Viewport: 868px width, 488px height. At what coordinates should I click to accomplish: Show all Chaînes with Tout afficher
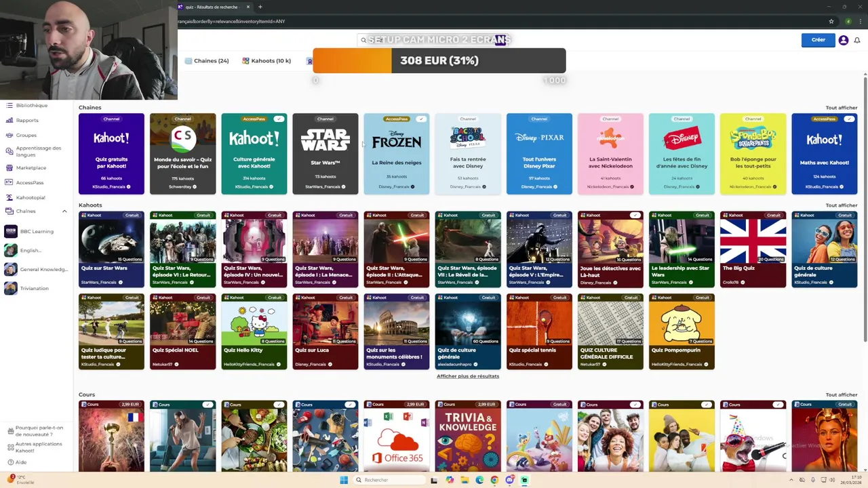(x=842, y=108)
